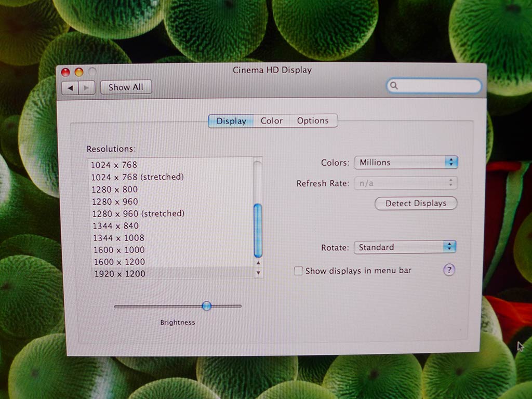This screenshot has height=399, width=532.
Task: Click the magnifying glass search icon
Action: point(394,86)
